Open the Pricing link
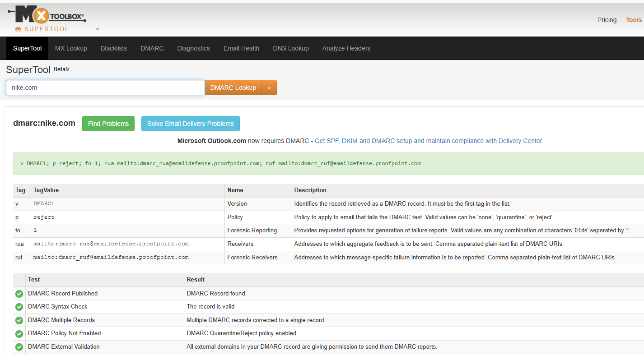The height and width of the screenshot is (355, 644). [607, 20]
